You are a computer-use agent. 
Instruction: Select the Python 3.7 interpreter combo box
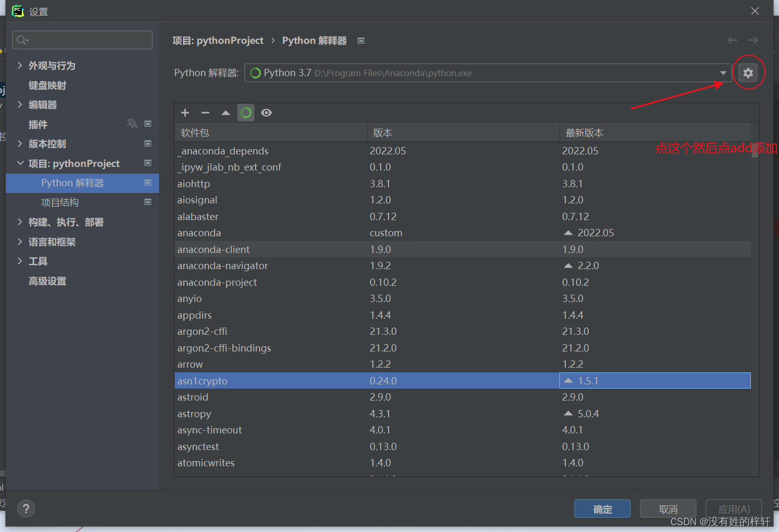click(x=488, y=73)
